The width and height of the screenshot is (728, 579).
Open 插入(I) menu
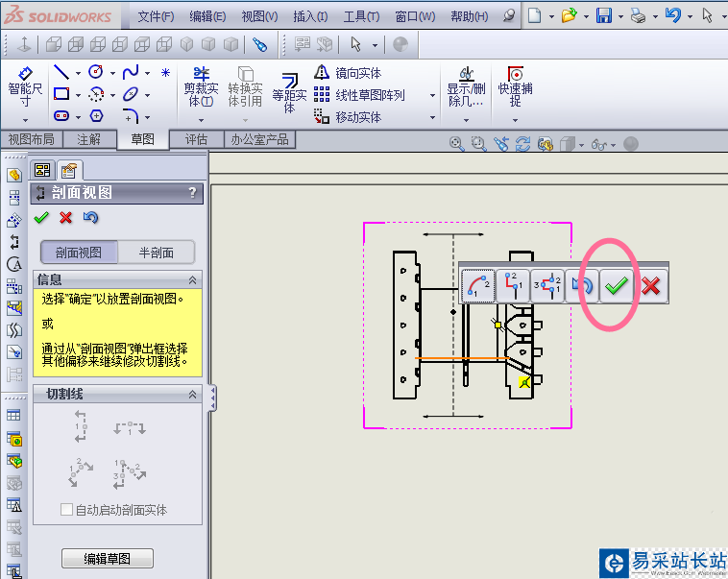[310, 16]
